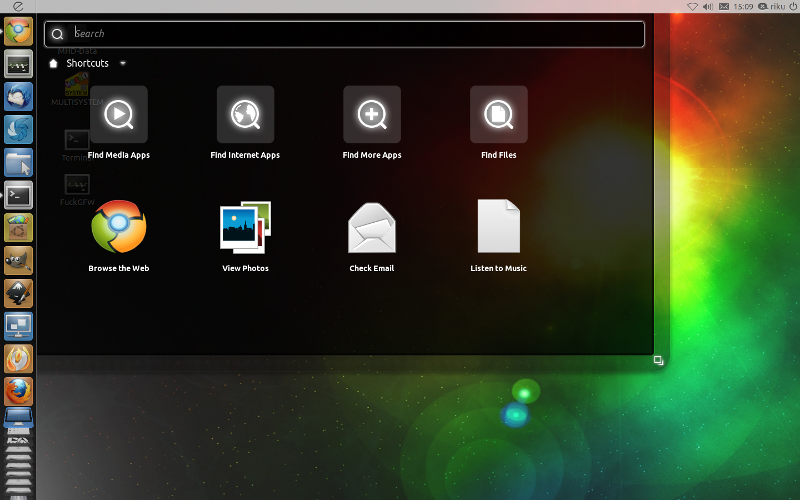Open Find Internet Apps shortcut

pyautogui.click(x=245, y=122)
